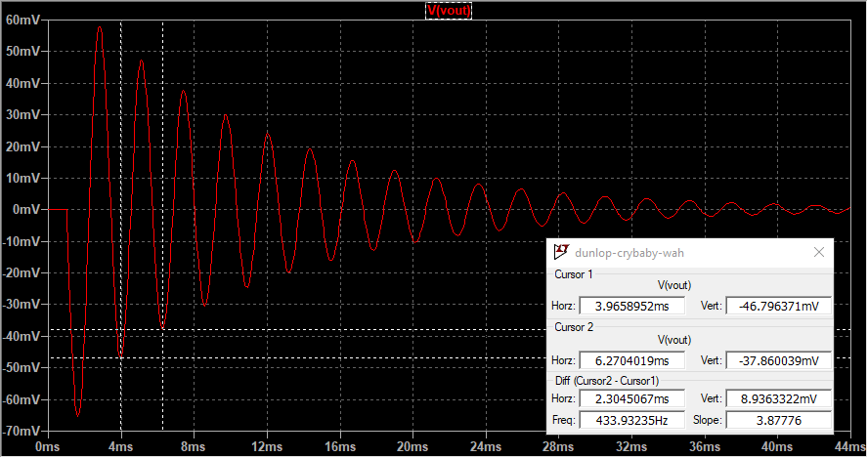Viewport: 868px width, 458px height.
Task: Close the dunlop-crybaby-wah cursor window
Action: click(x=819, y=252)
